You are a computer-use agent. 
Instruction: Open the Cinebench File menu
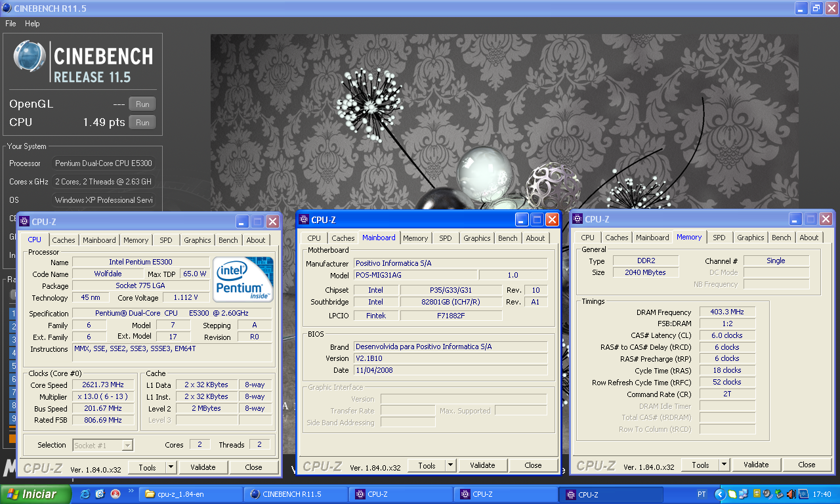tap(10, 24)
